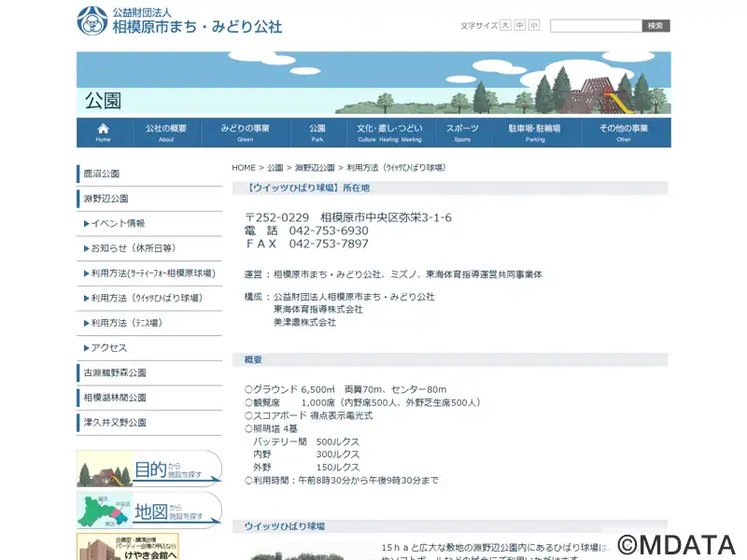Screen dimensions: 747x560
Task: Click 淵野辺公園 breadcrumb link
Action: (x=315, y=168)
